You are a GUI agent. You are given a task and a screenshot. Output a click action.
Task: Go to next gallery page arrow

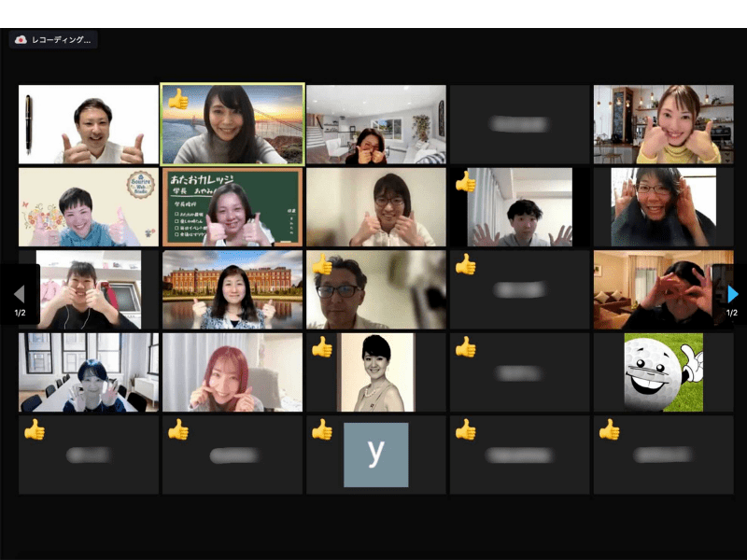(x=733, y=294)
